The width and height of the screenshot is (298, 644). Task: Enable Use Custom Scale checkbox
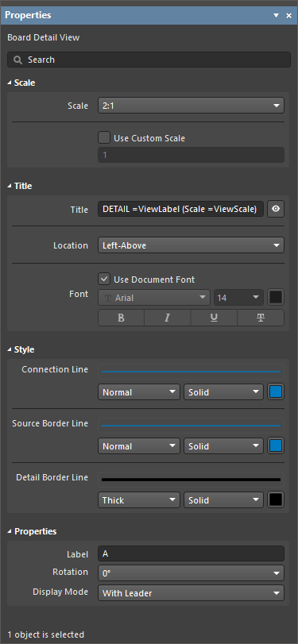tap(104, 137)
